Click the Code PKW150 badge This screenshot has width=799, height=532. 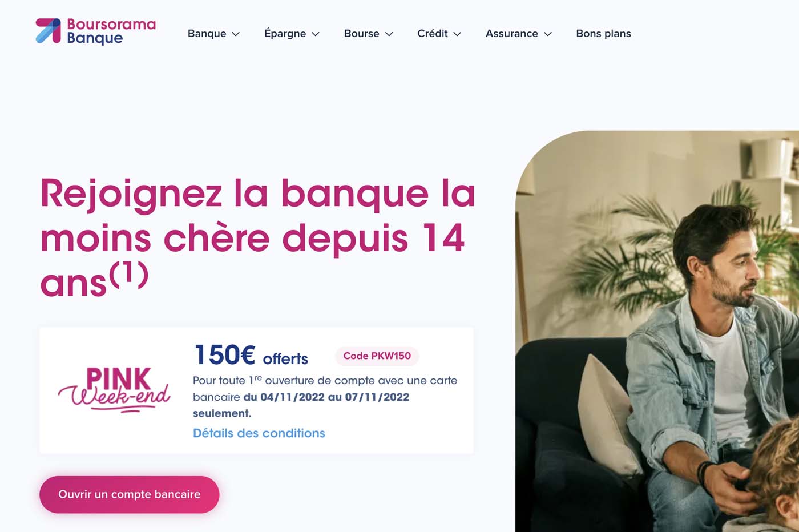(x=377, y=356)
